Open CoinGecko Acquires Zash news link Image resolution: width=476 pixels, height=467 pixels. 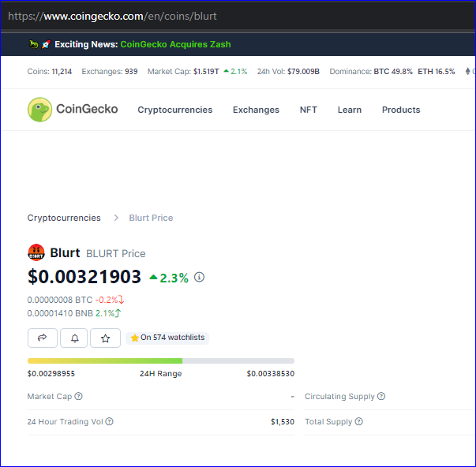point(175,44)
